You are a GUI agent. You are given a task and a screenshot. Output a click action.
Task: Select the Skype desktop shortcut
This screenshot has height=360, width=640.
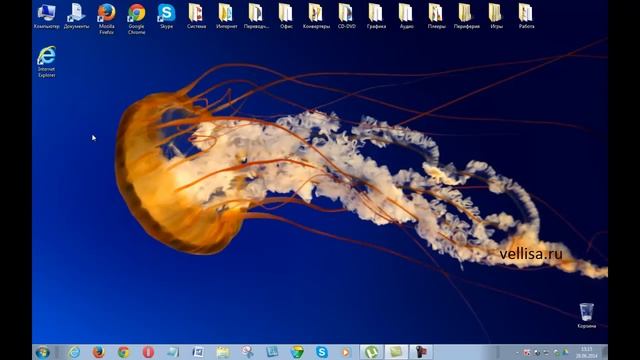167,16
